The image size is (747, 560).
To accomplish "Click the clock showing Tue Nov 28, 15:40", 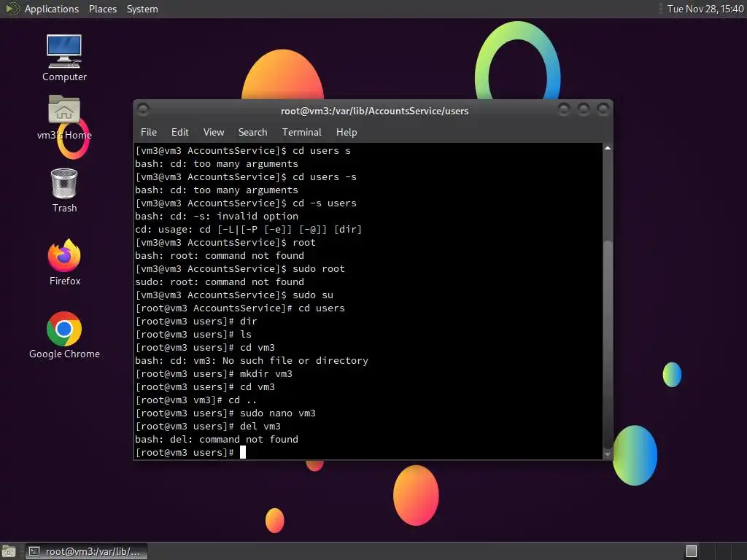I will pos(705,9).
